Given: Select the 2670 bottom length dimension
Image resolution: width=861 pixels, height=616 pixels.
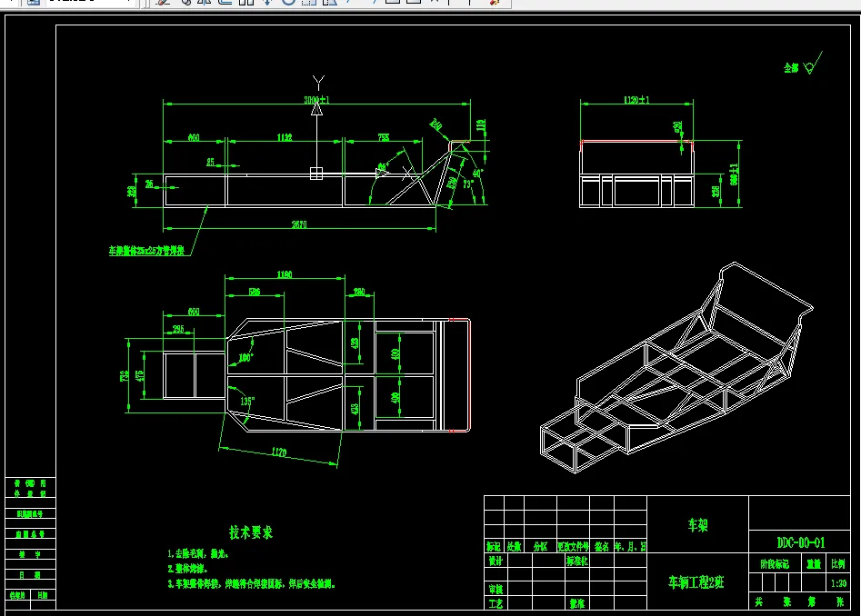Looking at the screenshot, I should pos(299,224).
